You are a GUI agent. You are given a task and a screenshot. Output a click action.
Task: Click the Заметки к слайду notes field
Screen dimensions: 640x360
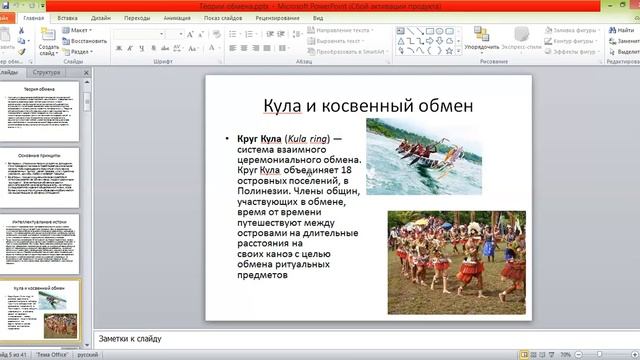click(x=367, y=339)
